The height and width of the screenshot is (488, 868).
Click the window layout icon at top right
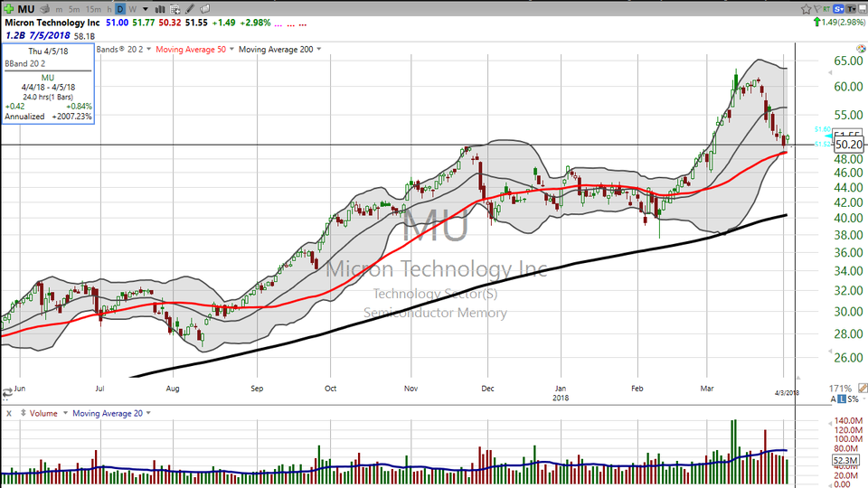click(x=863, y=9)
